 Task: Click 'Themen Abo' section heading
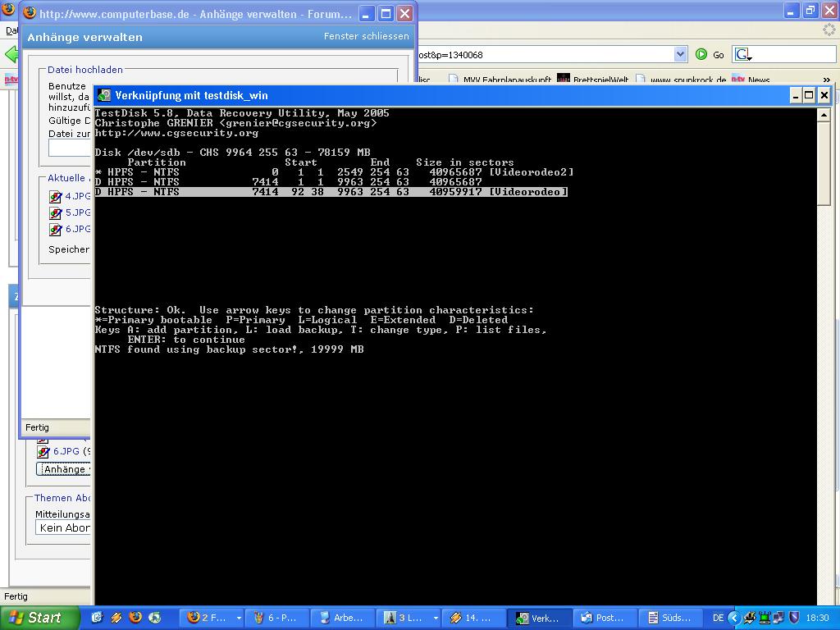click(62, 498)
